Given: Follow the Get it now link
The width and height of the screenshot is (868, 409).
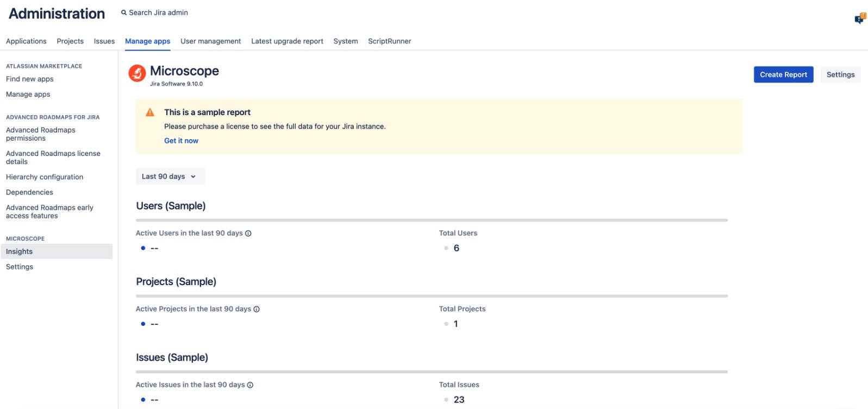Looking at the screenshot, I should (181, 141).
